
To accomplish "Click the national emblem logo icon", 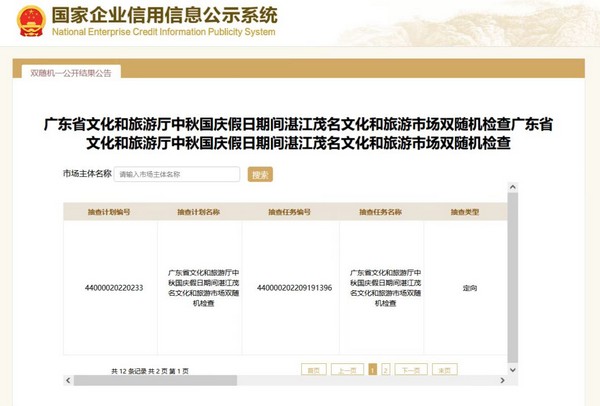I will (x=32, y=22).
